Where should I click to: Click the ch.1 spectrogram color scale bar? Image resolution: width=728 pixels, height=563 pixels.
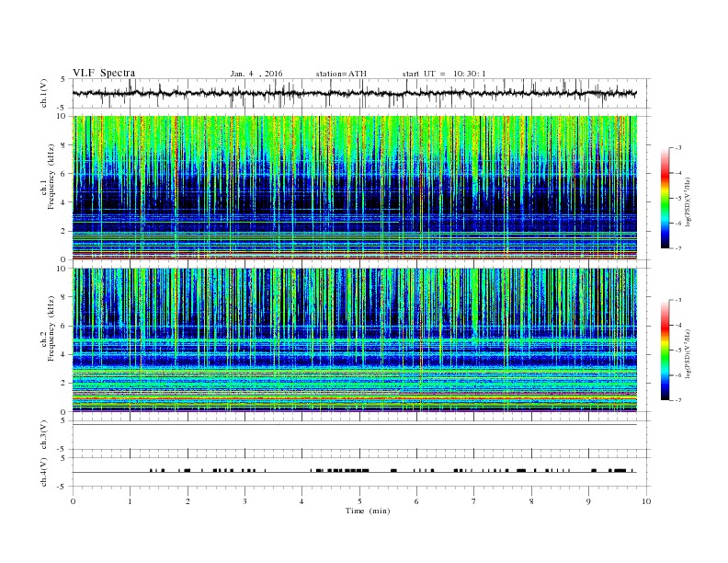pos(665,198)
